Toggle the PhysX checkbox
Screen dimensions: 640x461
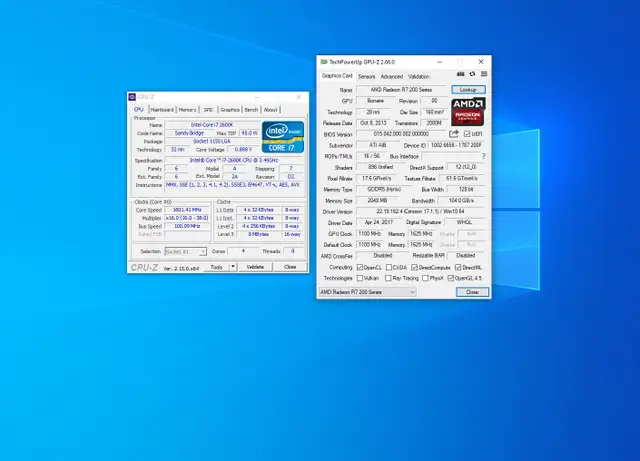click(425, 278)
